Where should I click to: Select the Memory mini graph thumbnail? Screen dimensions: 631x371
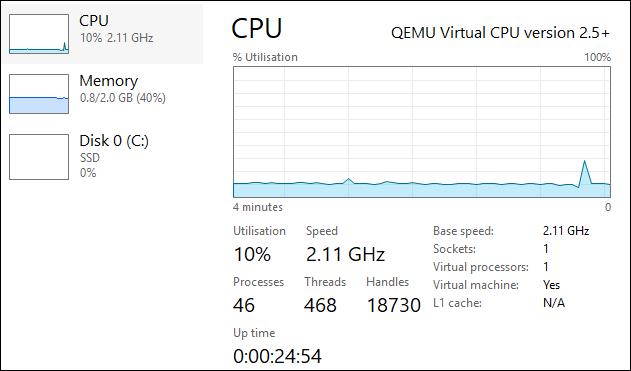tap(39, 94)
